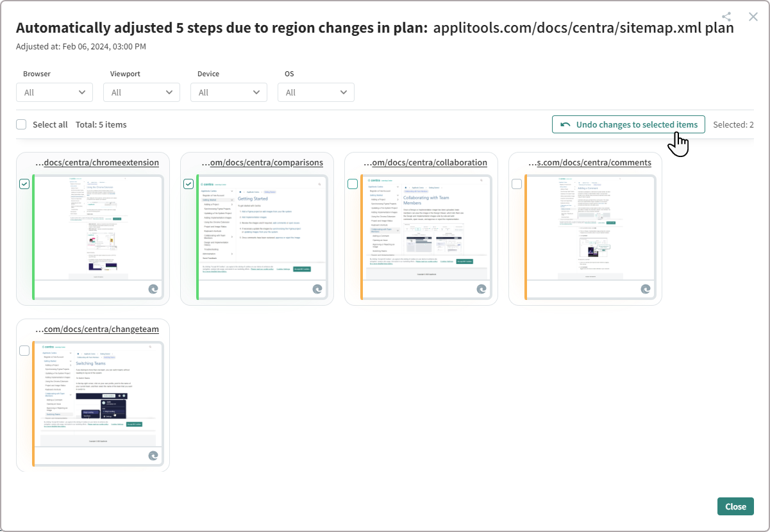Click Edge browser icon on changeteam card
This screenshot has width=770, height=532.
tap(153, 456)
